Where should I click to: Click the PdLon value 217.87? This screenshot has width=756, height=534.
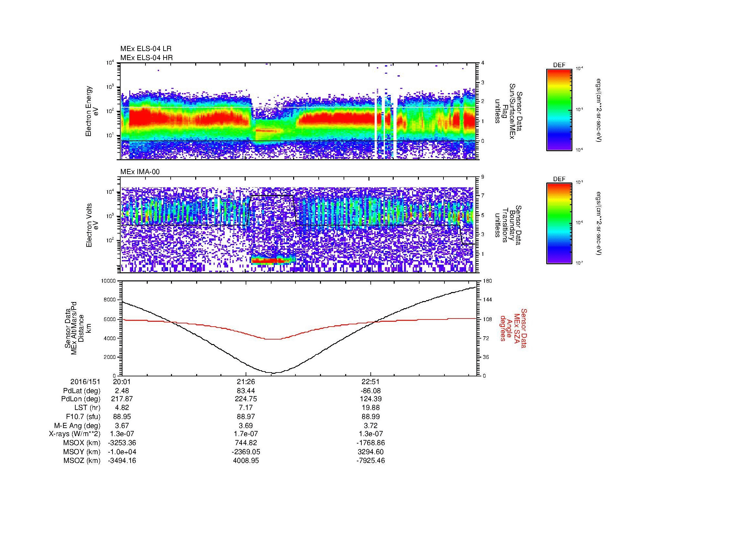coord(122,399)
